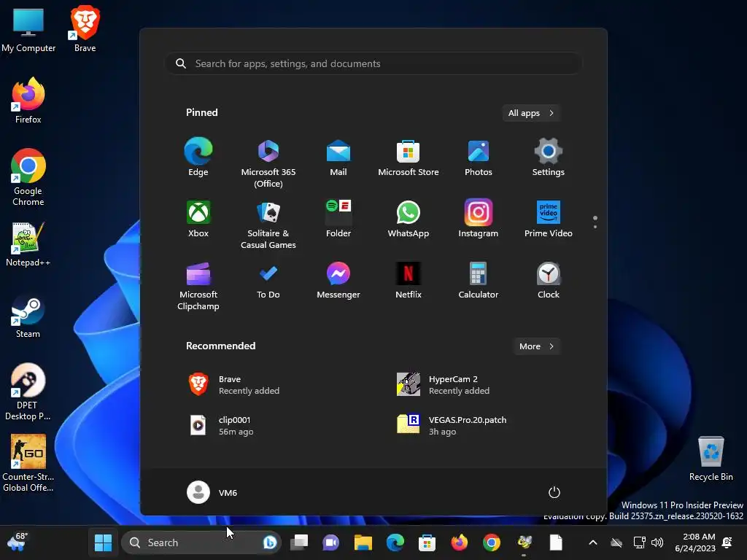Image resolution: width=747 pixels, height=560 pixels.
Task: Open the Instagram app
Action: click(x=479, y=219)
